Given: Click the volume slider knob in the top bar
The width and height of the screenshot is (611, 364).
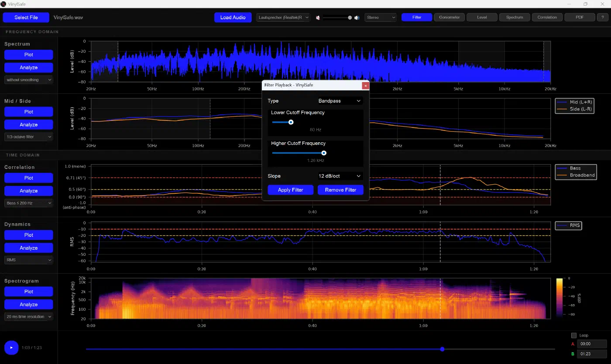Looking at the screenshot, I should [x=350, y=17].
